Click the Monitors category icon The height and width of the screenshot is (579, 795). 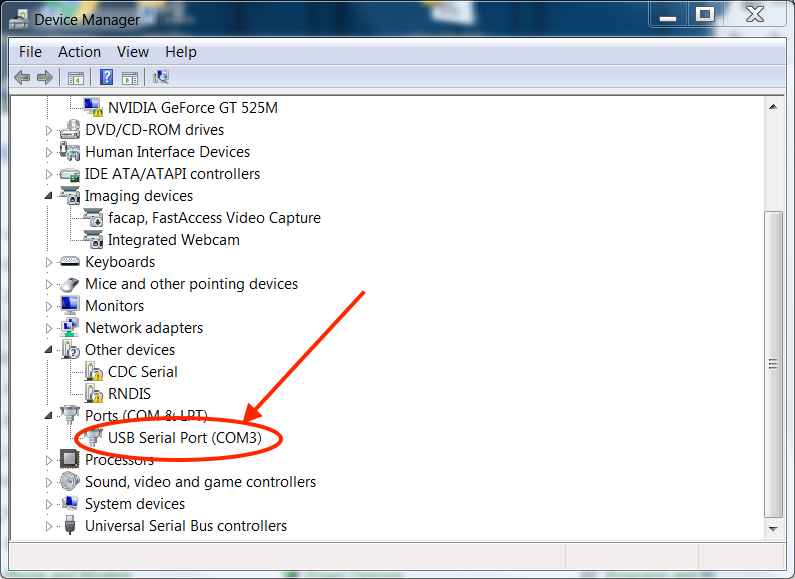click(x=69, y=305)
